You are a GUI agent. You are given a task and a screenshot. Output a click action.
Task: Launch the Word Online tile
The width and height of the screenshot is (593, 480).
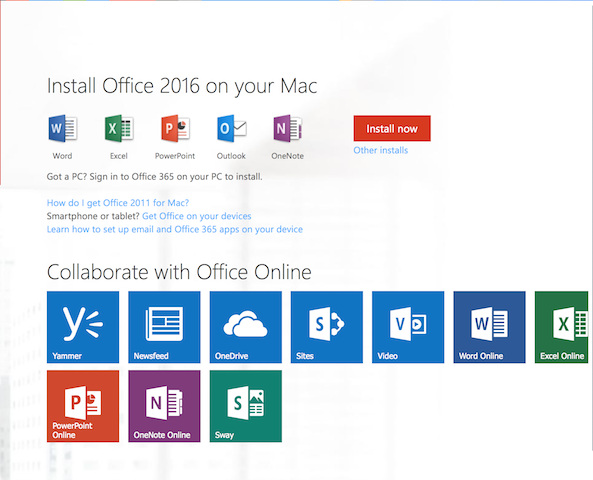[489, 327]
